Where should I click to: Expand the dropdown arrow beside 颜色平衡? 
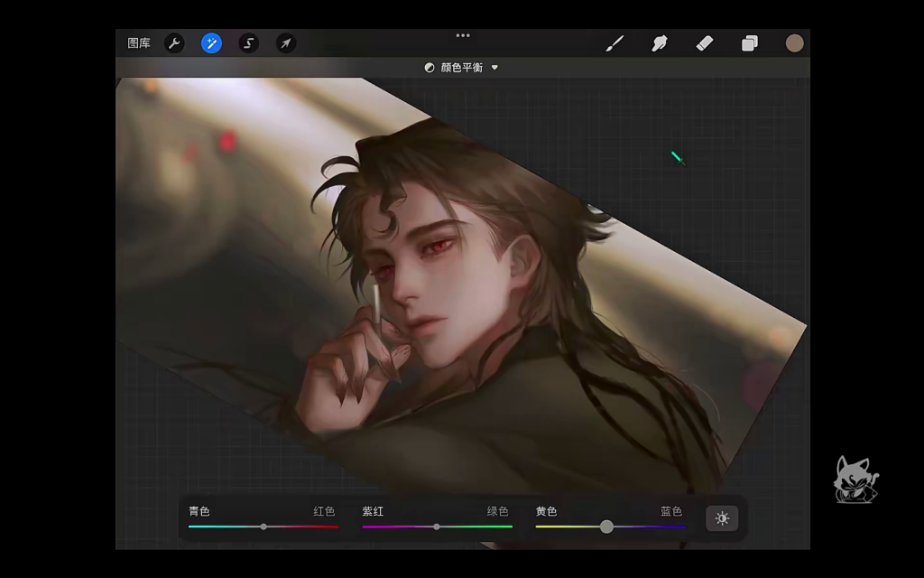494,68
